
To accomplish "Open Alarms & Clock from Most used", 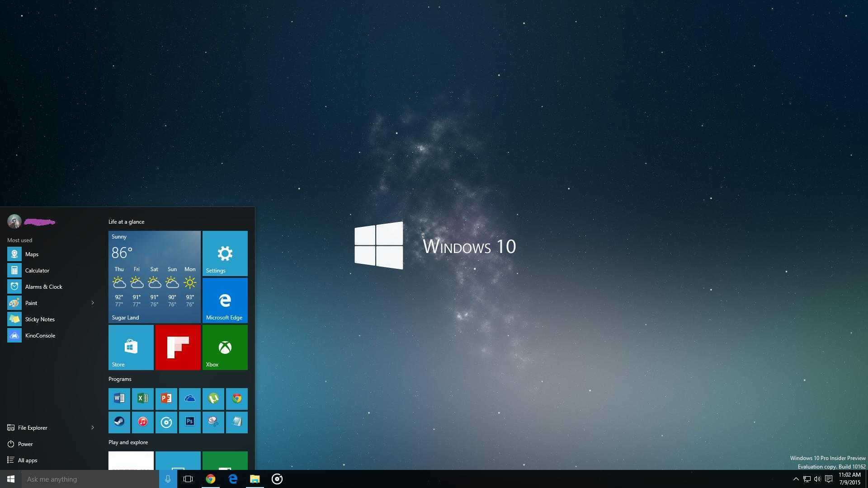I will pyautogui.click(x=52, y=287).
